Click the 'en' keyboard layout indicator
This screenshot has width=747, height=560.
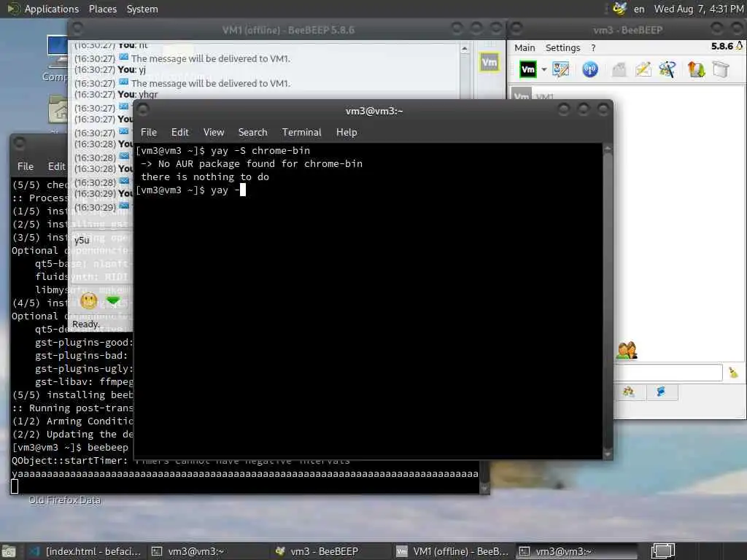click(639, 9)
